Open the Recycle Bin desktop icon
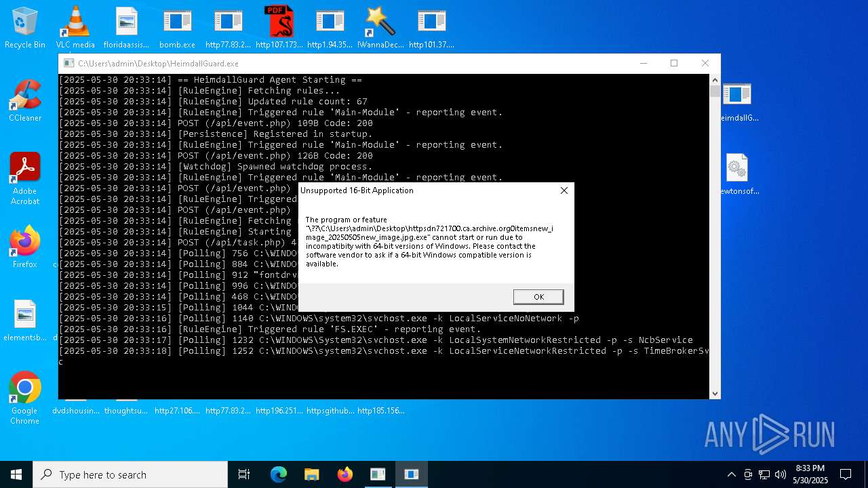868x488 pixels. (x=25, y=27)
